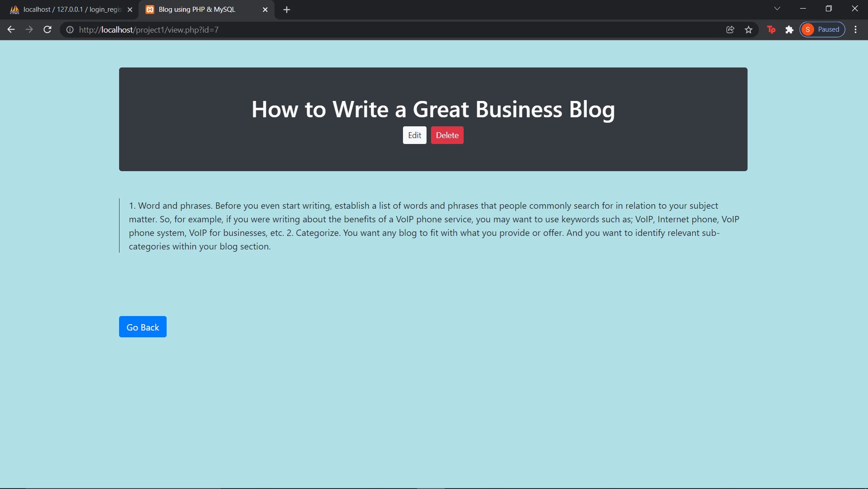868x489 pixels.
Task: Click the blog title heading
Action: tap(433, 109)
